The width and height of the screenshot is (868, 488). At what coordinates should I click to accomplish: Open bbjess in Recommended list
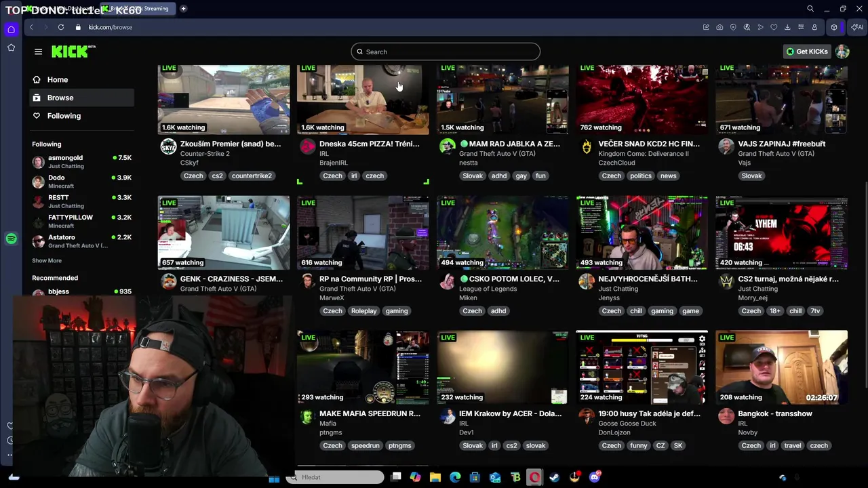click(x=81, y=291)
